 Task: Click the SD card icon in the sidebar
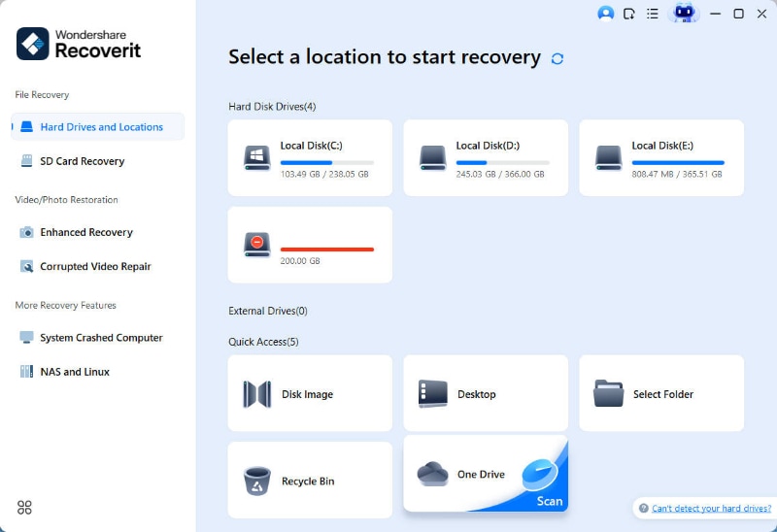pyautogui.click(x=27, y=161)
